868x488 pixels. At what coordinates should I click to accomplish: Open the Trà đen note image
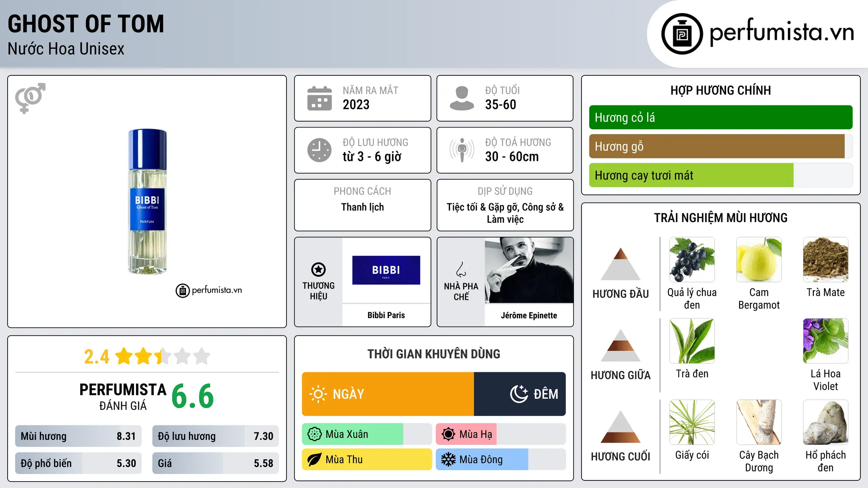692,341
